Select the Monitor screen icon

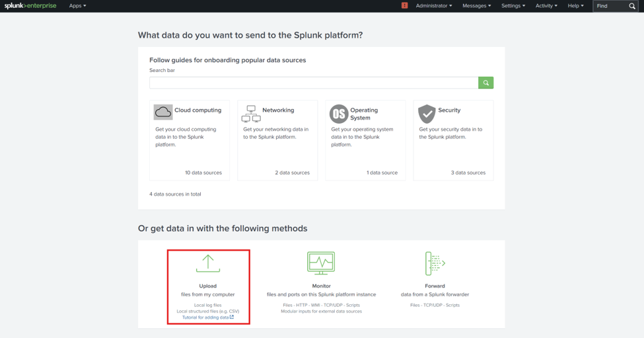(321, 263)
